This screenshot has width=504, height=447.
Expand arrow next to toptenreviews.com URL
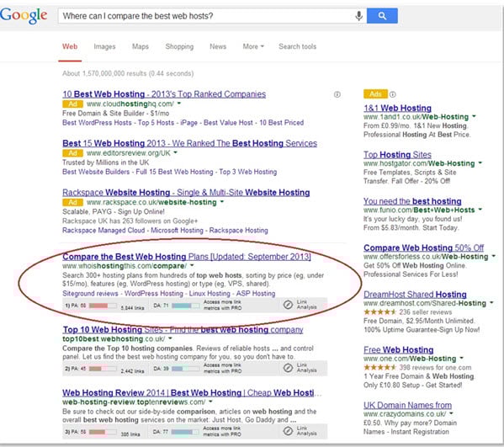pyautogui.click(x=210, y=402)
